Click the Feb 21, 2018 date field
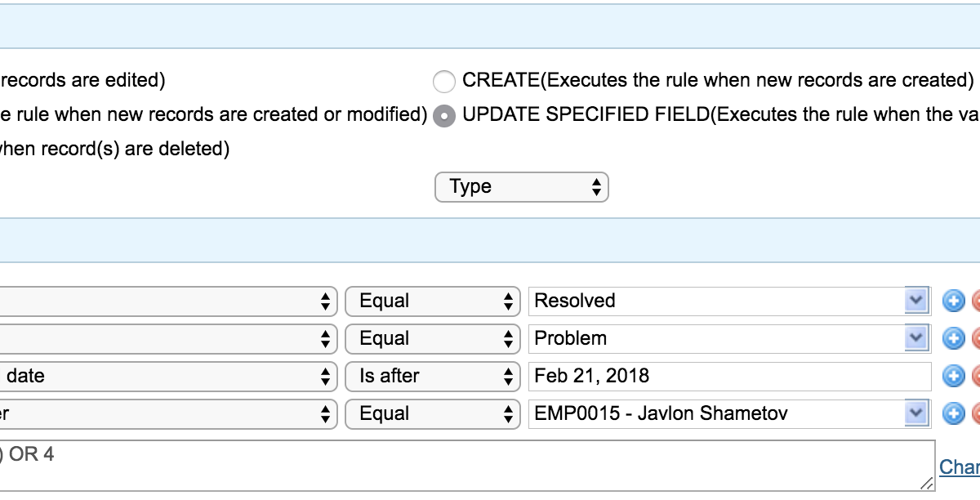This screenshot has height=500, width=980. coord(730,377)
